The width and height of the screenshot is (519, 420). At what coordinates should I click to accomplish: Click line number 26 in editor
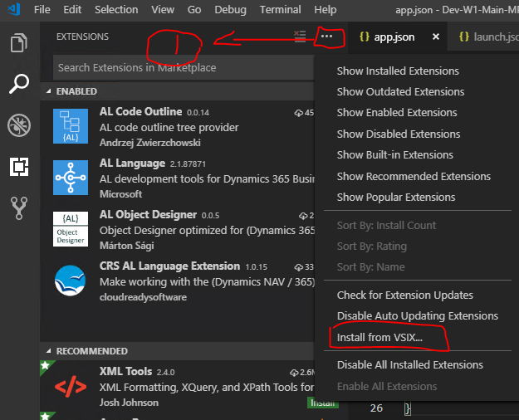pyautogui.click(x=376, y=408)
